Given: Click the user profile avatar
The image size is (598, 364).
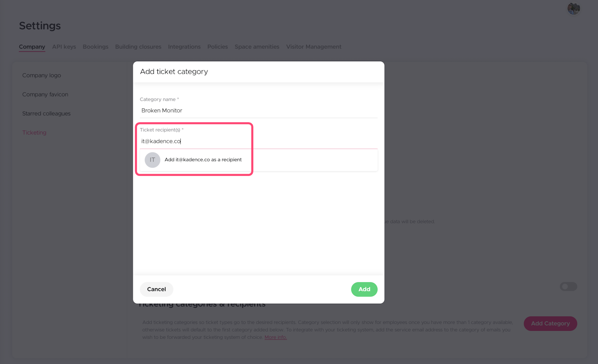Looking at the screenshot, I should pyautogui.click(x=574, y=8).
